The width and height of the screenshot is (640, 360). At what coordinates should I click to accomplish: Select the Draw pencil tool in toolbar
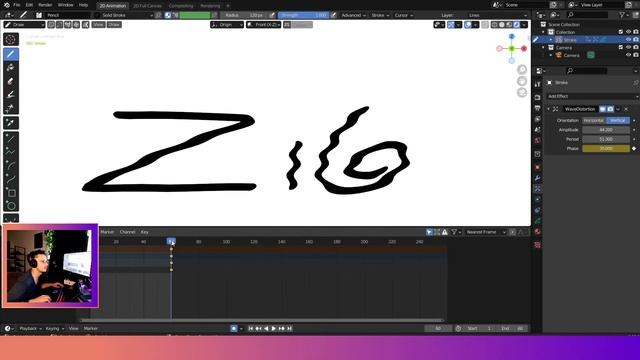coord(11,54)
